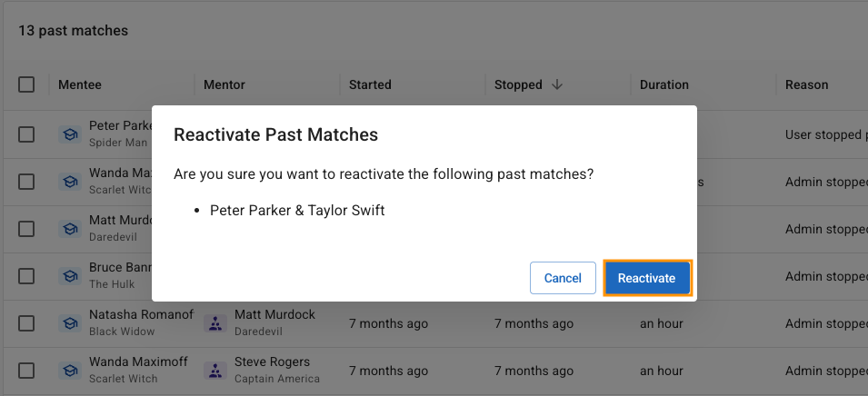Click the mentee icon in Steve Rogers' row

pos(70,371)
